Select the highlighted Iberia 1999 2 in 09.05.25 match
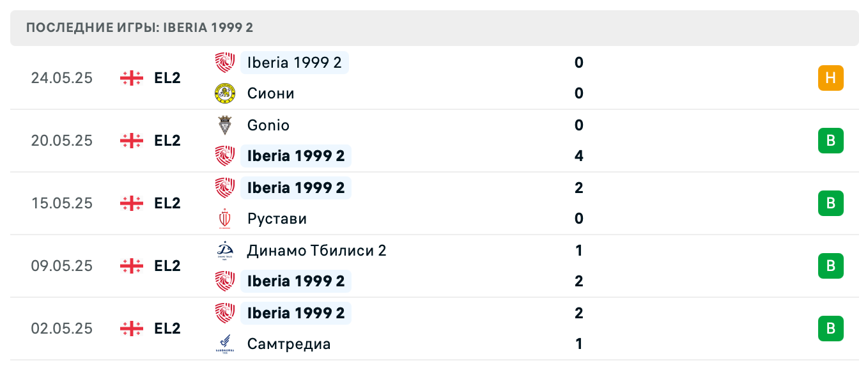Screen dimensions: 868x372 coord(295,281)
